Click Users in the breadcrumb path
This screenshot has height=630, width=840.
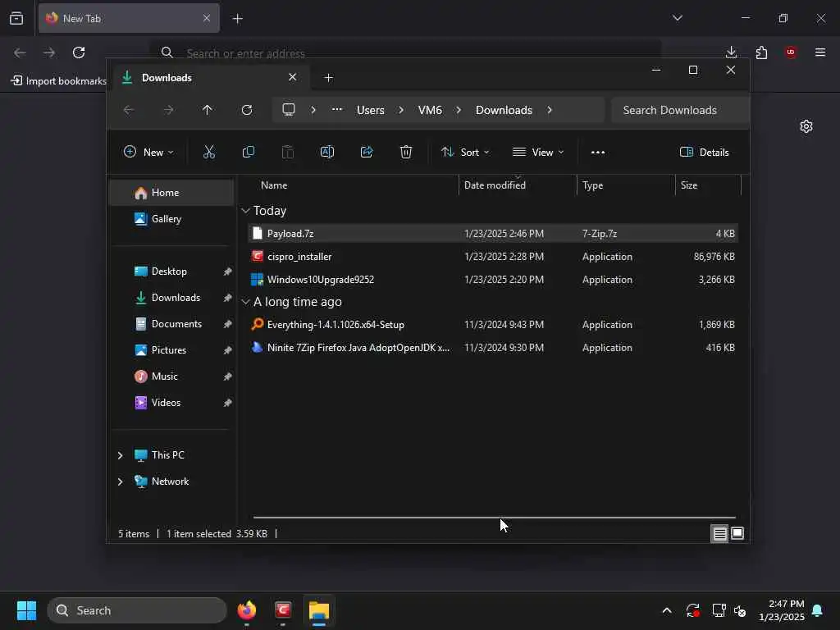pos(370,110)
